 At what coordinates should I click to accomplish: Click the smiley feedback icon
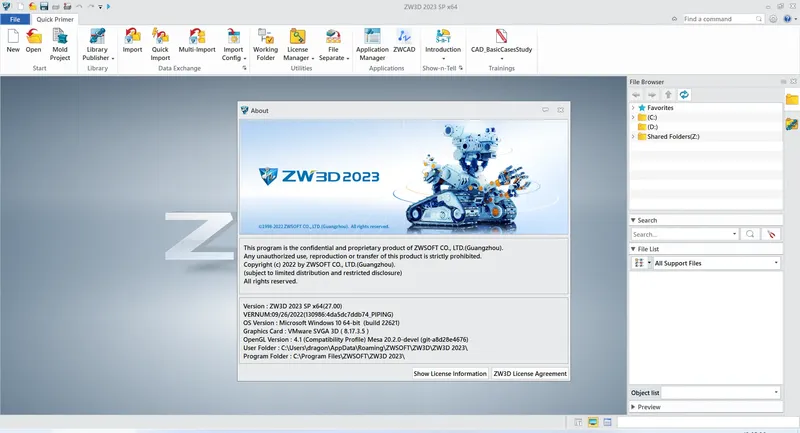click(773, 19)
